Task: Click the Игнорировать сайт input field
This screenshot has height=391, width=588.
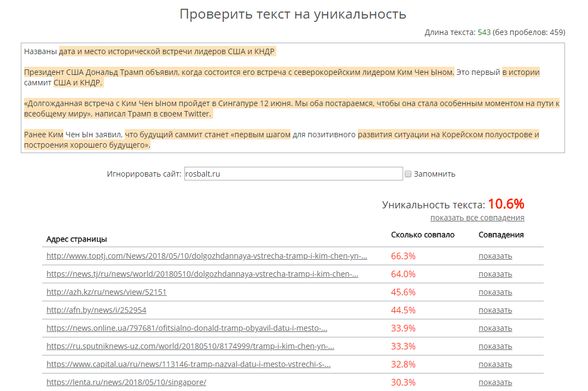Action: click(x=293, y=174)
